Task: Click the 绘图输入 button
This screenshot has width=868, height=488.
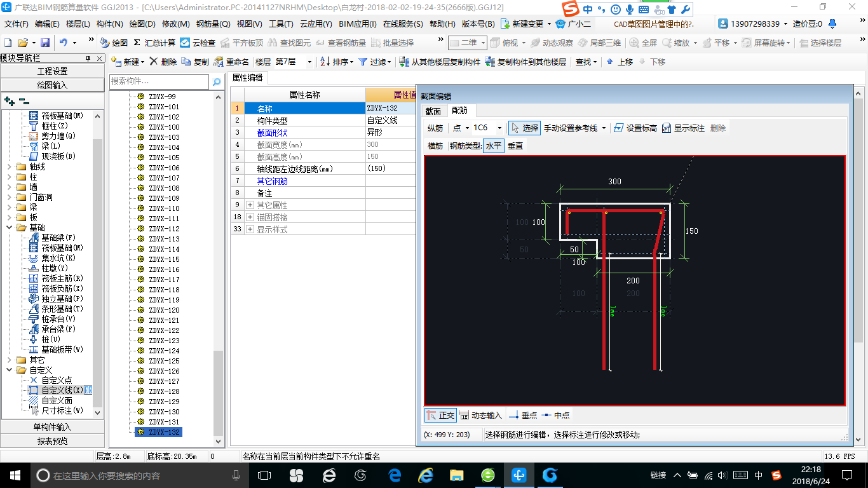Action: [x=52, y=85]
